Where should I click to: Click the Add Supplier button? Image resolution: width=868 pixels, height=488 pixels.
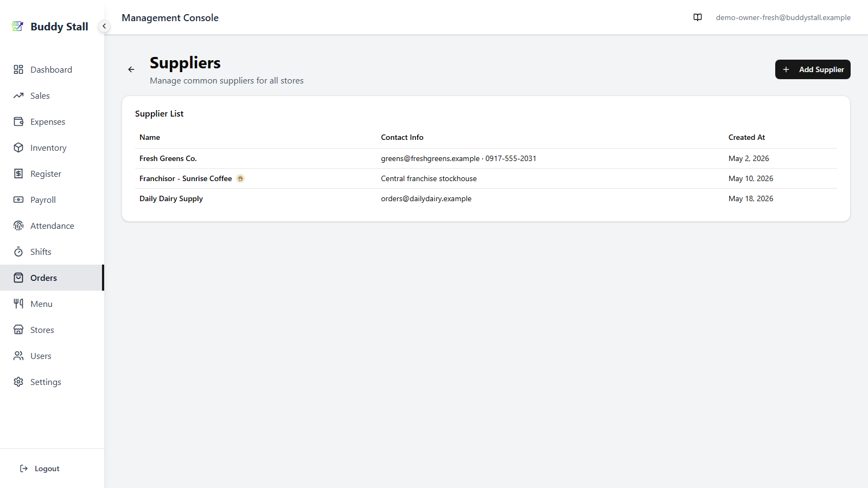(x=813, y=69)
